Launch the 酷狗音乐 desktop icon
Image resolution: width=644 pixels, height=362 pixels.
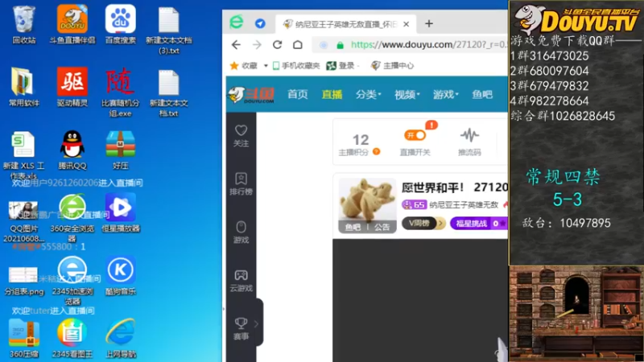tap(120, 276)
